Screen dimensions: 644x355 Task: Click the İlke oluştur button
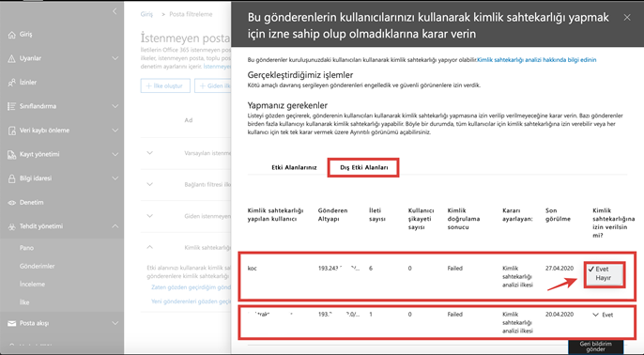coord(165,85)
